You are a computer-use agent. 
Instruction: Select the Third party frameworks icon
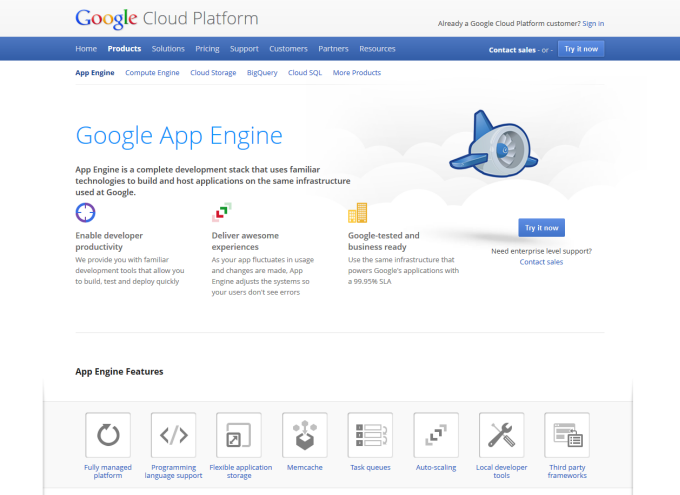567,435
